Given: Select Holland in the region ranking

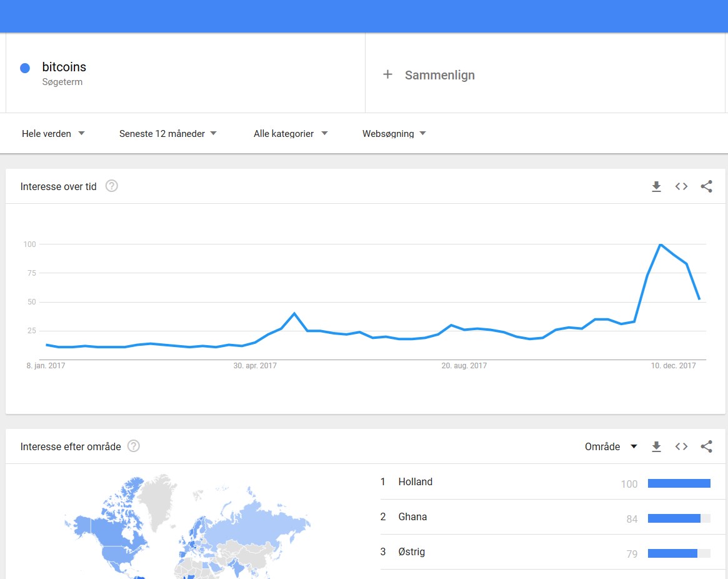Looking at the screenshot, I should click(x=415, y=481).
